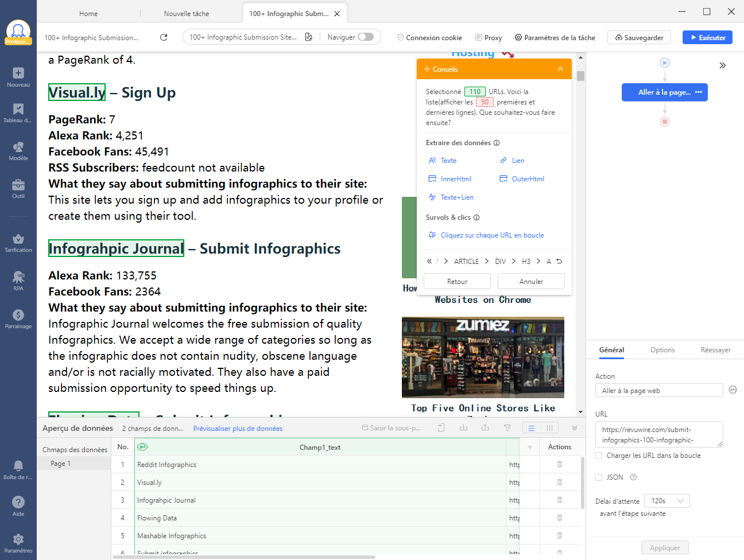Click the Sauvegarder button
The height and width of the screenshot is (560, 744).
[x=639, y=37]
